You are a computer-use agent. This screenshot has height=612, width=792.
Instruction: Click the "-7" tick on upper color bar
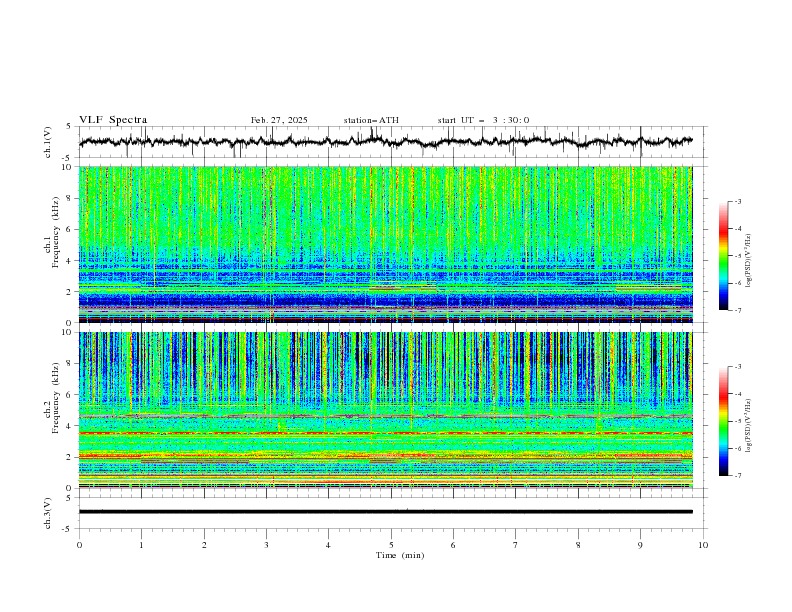tap(738, 310)
